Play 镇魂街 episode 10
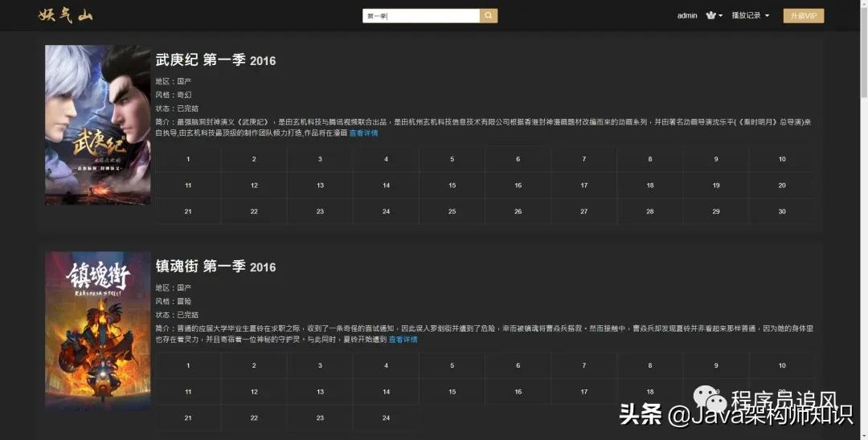The height and width of the screenshot is (440, 868). pyautogui.click(x=782, y=365)
